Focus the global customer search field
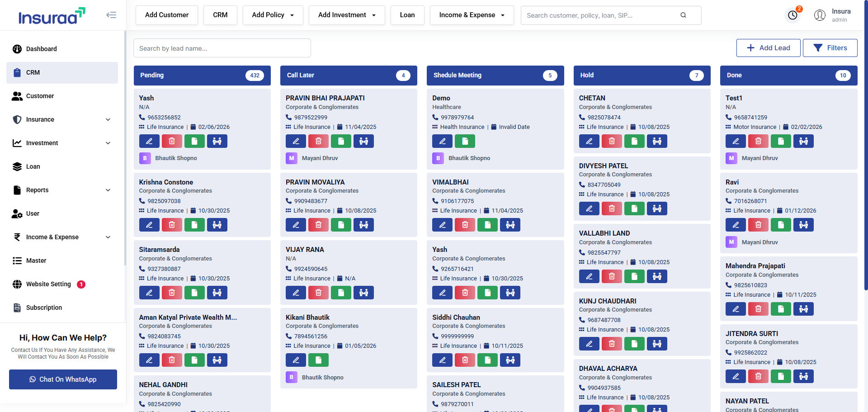Screen dimensions: 868x412 [x=611, y=15]
